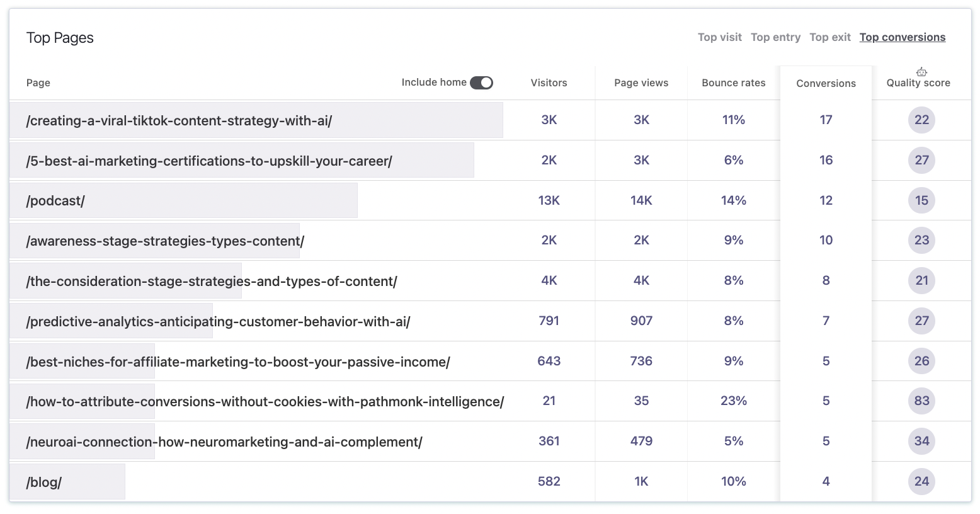
Task: Click the Page views column header
Action: point(641,83)
